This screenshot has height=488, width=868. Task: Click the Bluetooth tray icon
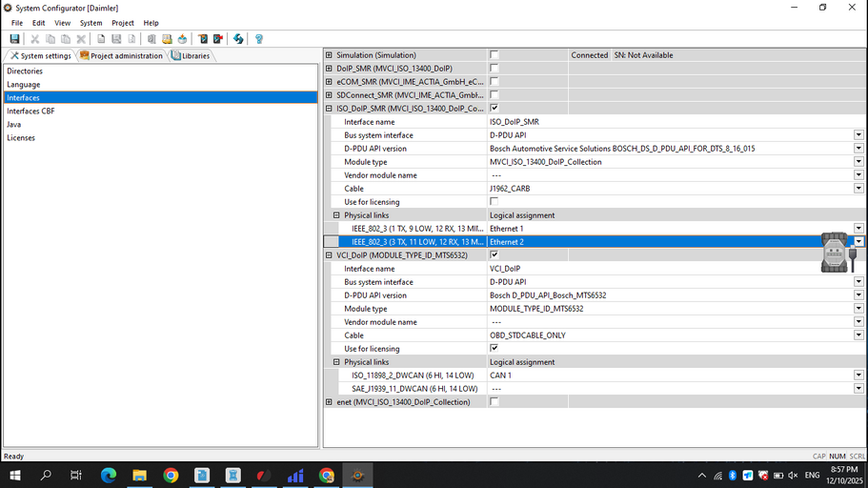click(733, 476)
